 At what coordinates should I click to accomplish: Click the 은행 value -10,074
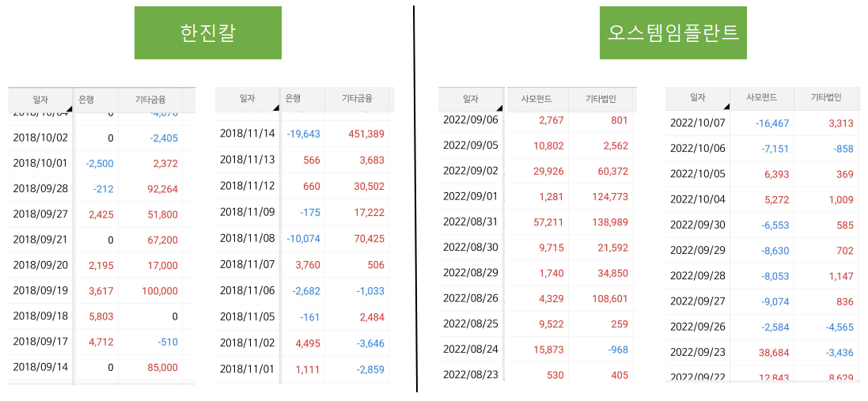click(303, 239)
